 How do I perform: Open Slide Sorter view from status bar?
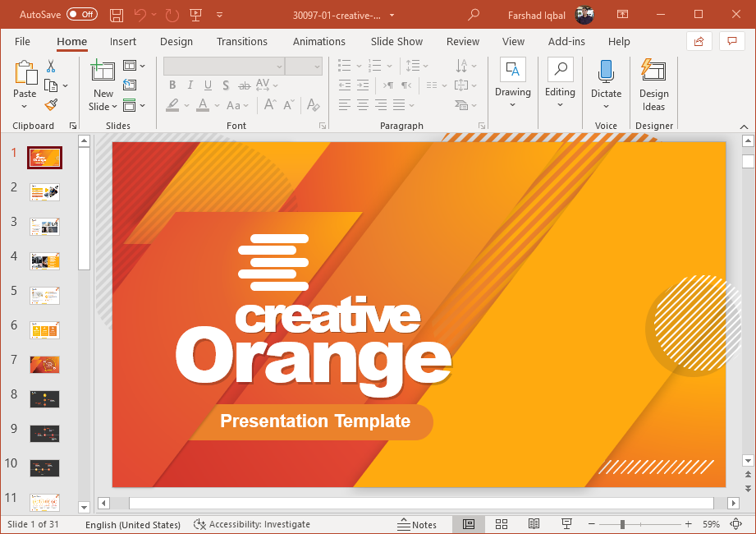pyautogui.click(x=501, y=524)
